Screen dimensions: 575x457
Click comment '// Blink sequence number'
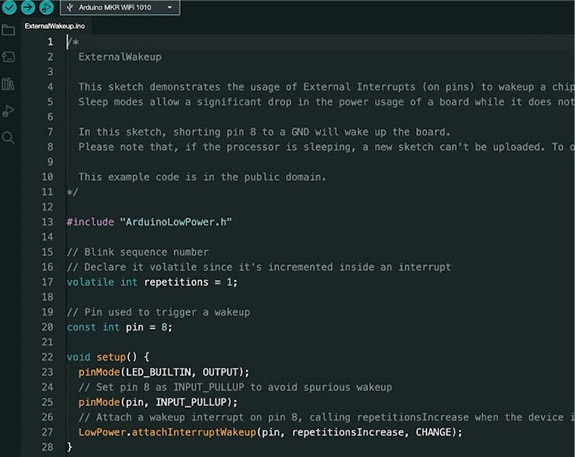click(x=138, y=252)
